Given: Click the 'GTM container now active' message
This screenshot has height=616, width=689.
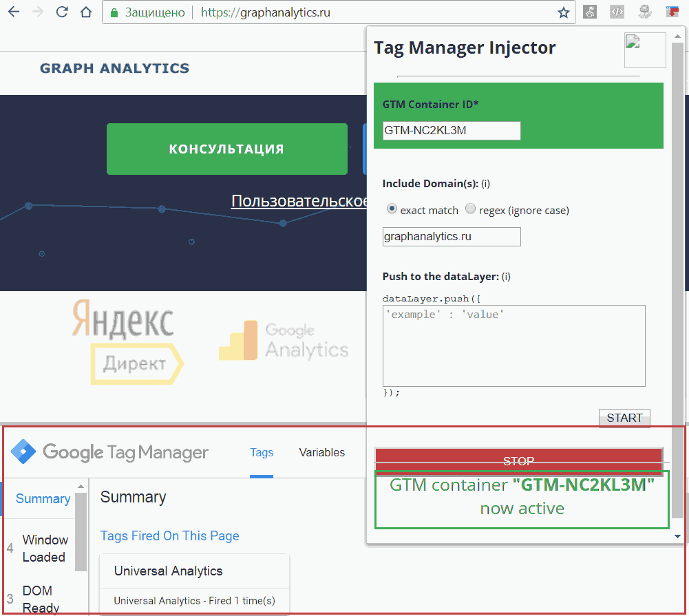Looking at the screenshot, I should point(522,499).
